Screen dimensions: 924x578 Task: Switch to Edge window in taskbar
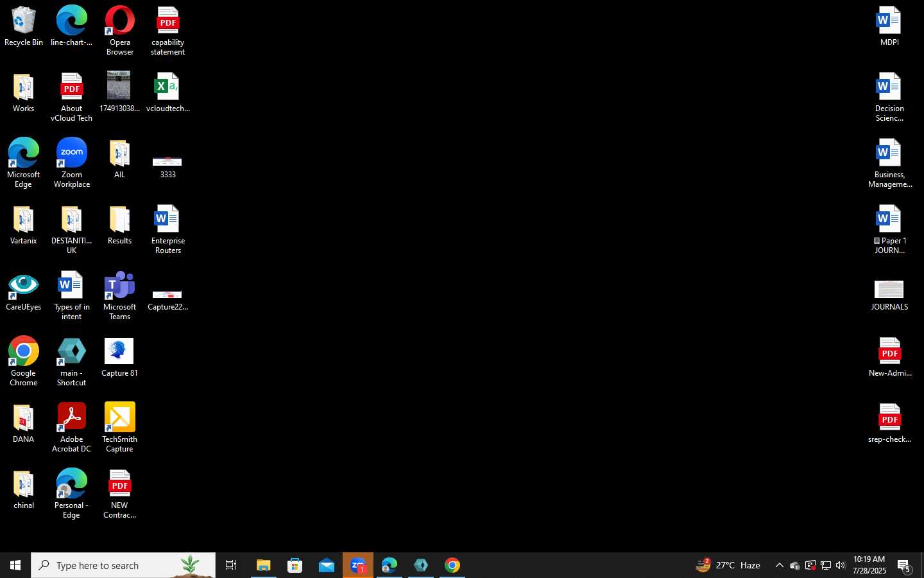tap(389, 565)
